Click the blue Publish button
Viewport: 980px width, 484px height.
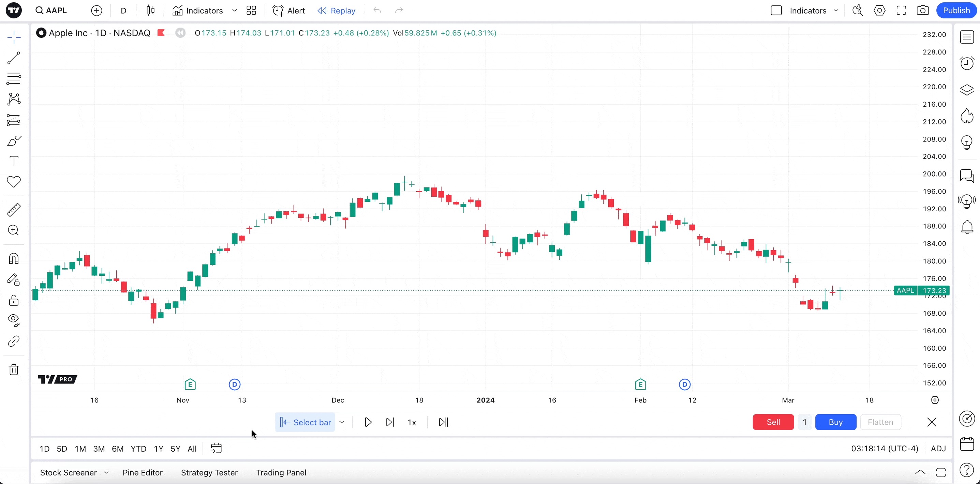pyautogui.click(x=956, y=11)
